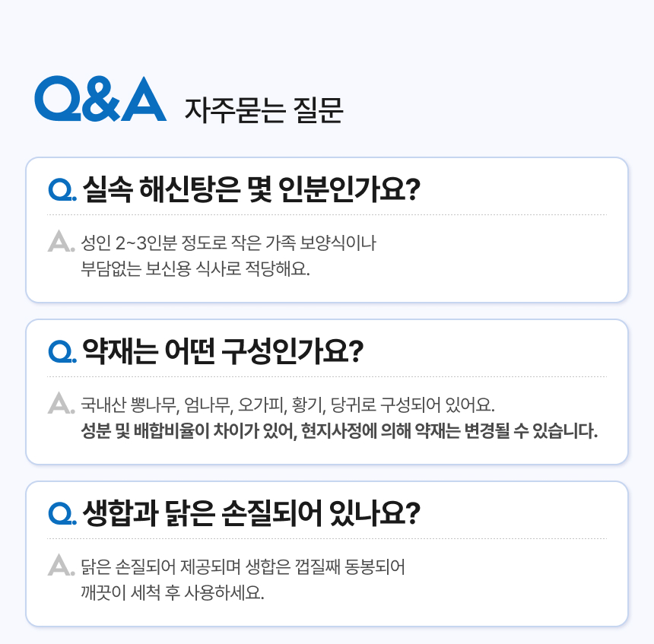Click the 자주묻는 질문 heading text
654x644 pixels.
coord(264,111)
